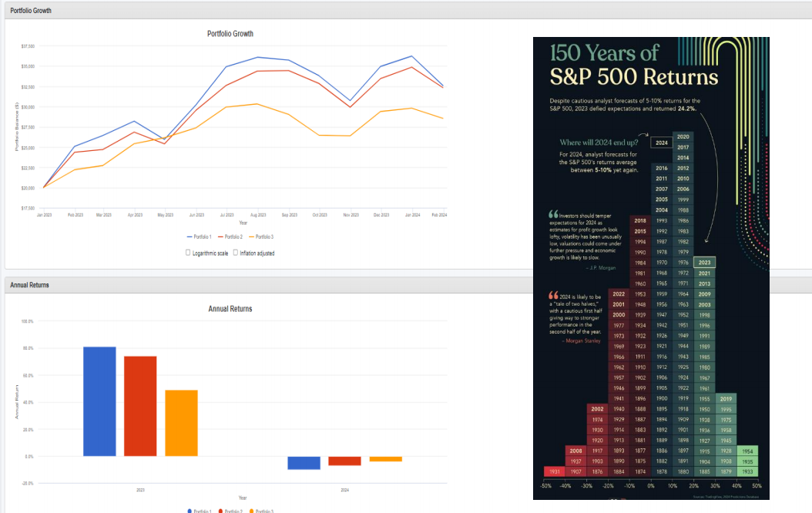Select the orange Portfolio 3 bar for 2023

181,424
